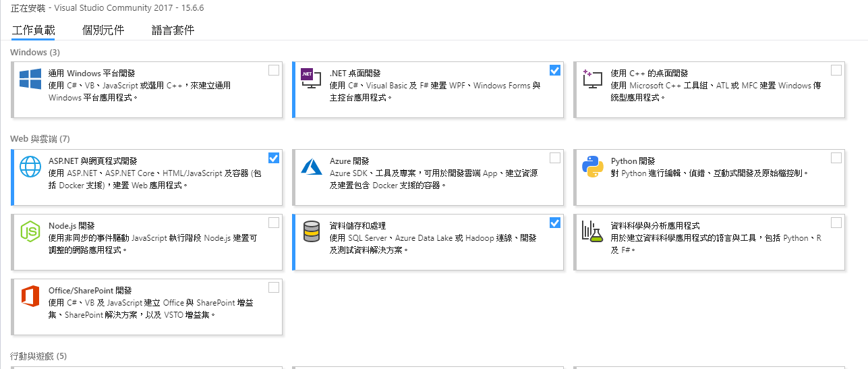Click the 行動與遊戲 (5) section heading

point(38,356)
